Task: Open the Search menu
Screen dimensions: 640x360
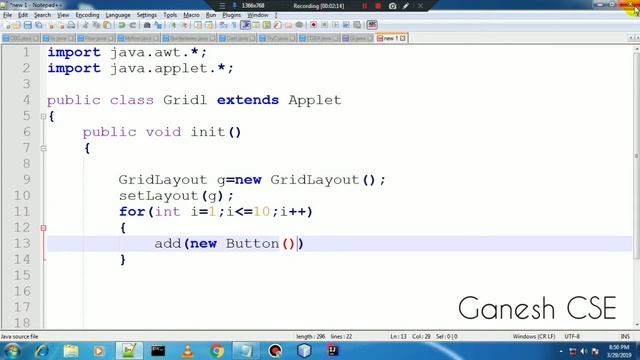Action: pos(42,15)
